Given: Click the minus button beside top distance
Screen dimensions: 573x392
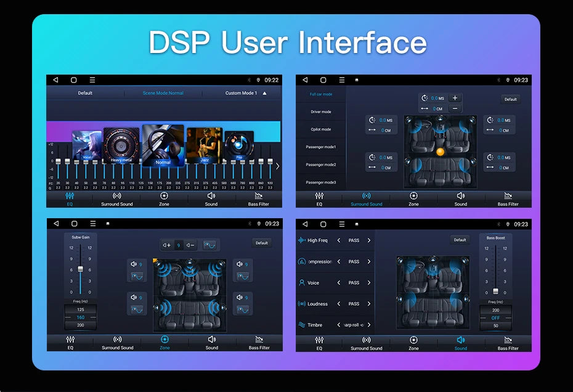Looking at the screenshot, I should pos(455,108).
